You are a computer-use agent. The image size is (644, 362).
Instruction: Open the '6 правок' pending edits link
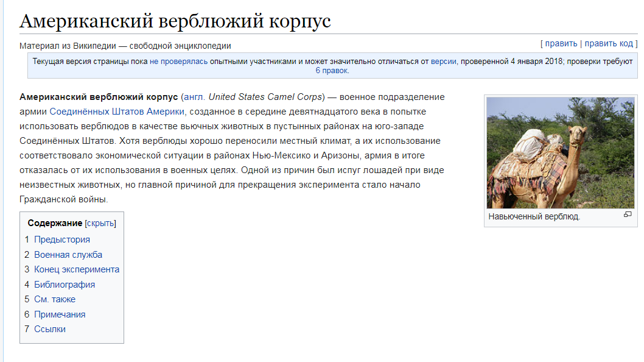(332, 71)
